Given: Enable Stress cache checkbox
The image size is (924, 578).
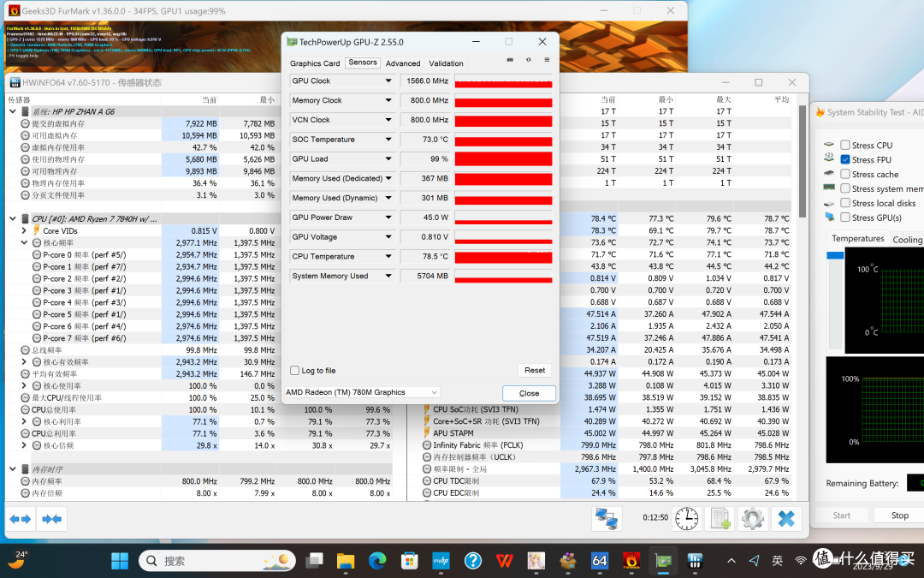Looking at the screenshot, I should [845, 174].
